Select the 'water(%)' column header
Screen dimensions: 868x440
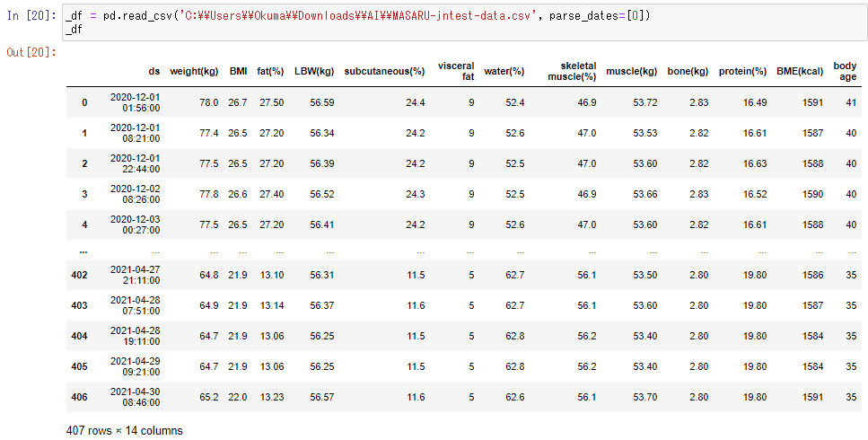tap(504, 72)
